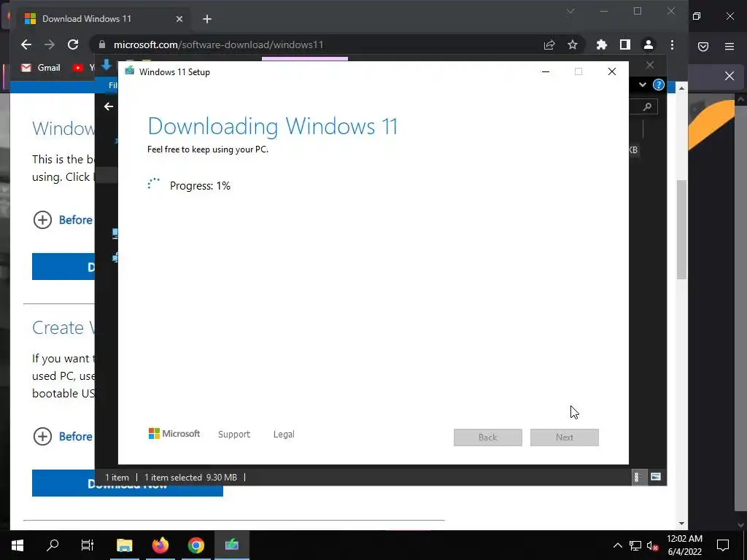
Task: Click the page scrollbar up arrow
Action: (682, 88)
